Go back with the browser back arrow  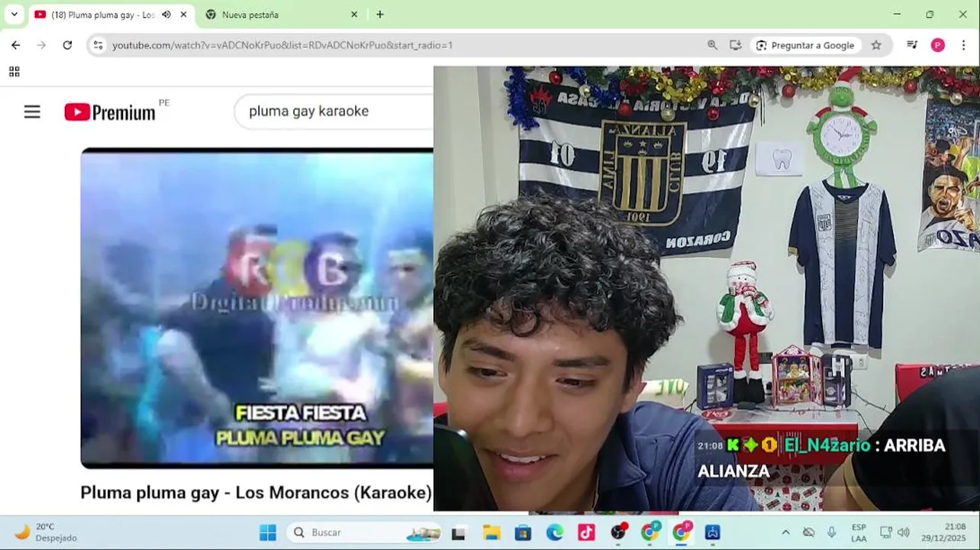click(15, 45)
